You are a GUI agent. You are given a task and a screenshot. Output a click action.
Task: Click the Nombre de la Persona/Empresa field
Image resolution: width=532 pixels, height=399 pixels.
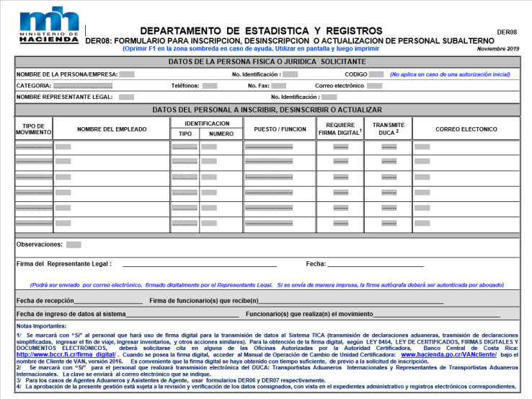(x=127, y=74)
